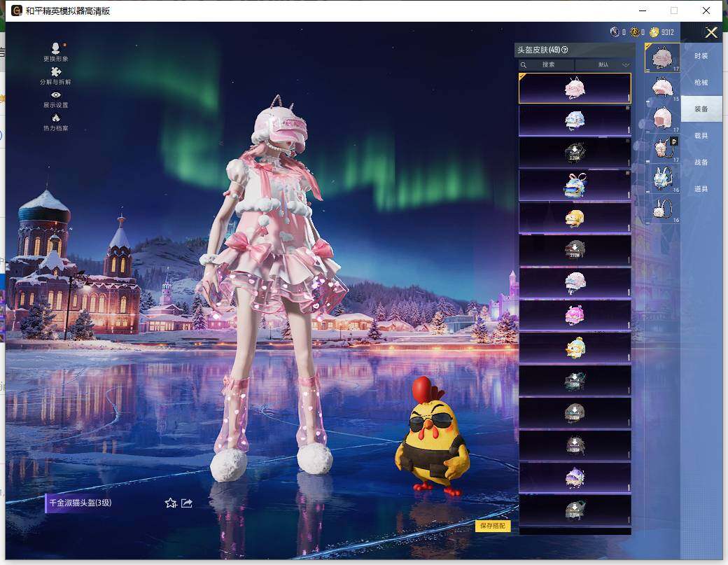Click the 保存搭配 save outfit button
Image resolution: width=728 pixels, height=565 pixels.
(493, 526)
